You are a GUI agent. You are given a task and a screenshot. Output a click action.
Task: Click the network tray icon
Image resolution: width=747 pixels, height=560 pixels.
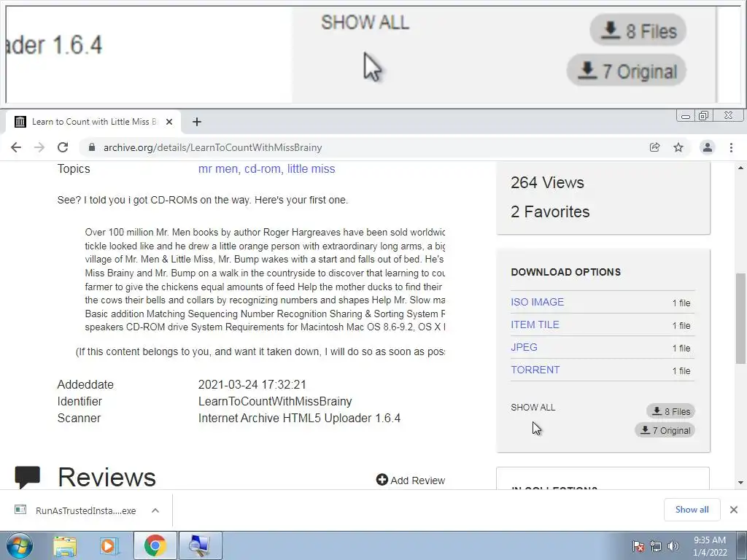(x=656, y=546)
